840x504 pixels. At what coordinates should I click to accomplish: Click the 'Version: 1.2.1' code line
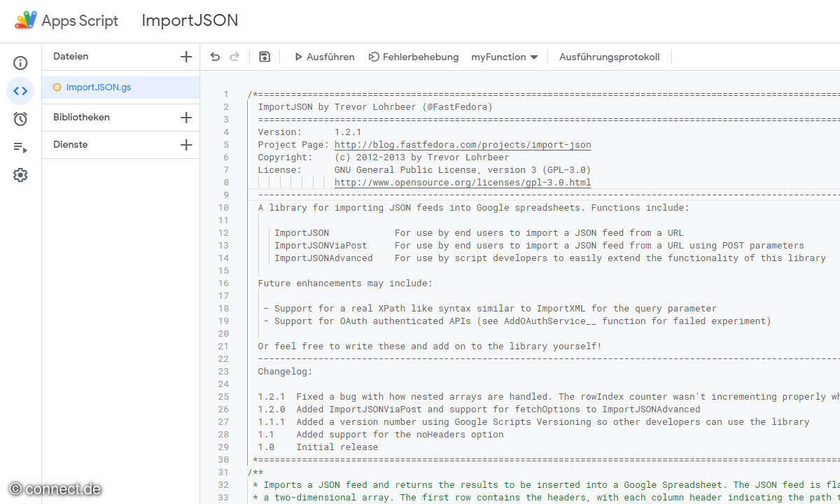[309, 132]
